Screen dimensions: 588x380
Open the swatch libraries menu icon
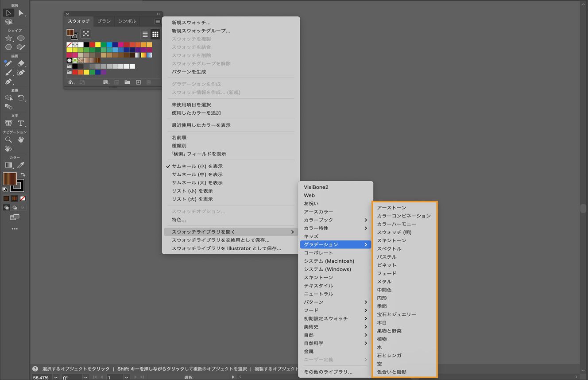coord(71,82)
